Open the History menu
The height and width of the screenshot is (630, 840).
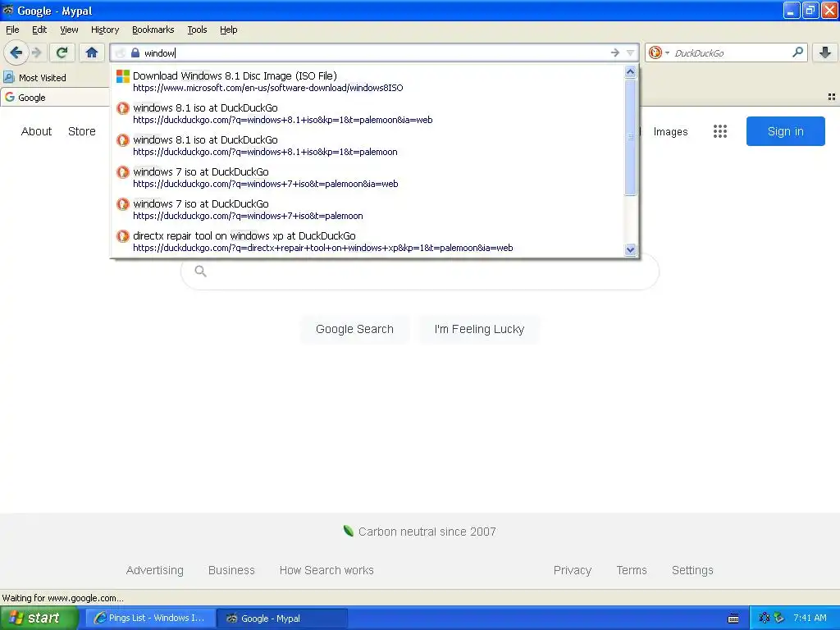[104, 30]
